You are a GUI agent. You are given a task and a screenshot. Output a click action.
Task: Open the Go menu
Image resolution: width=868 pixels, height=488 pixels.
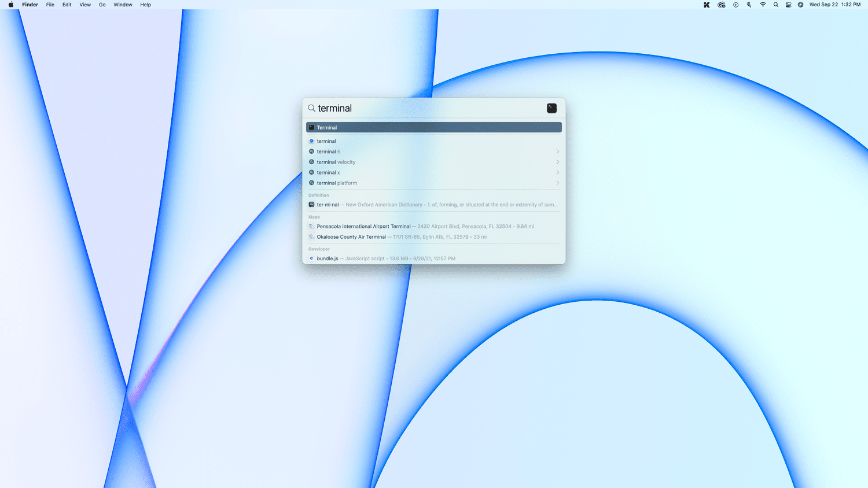click(102, 5)
